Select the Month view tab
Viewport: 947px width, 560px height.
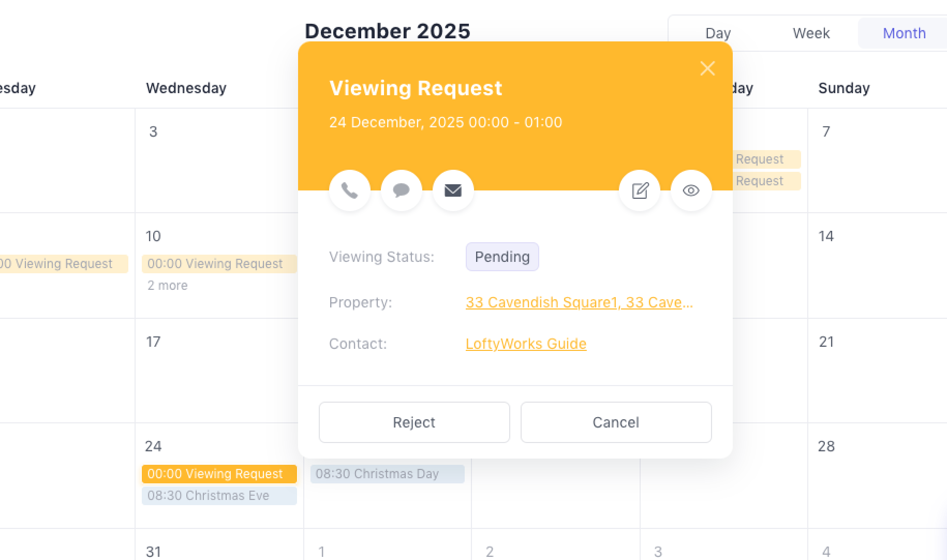click(904, 33)
